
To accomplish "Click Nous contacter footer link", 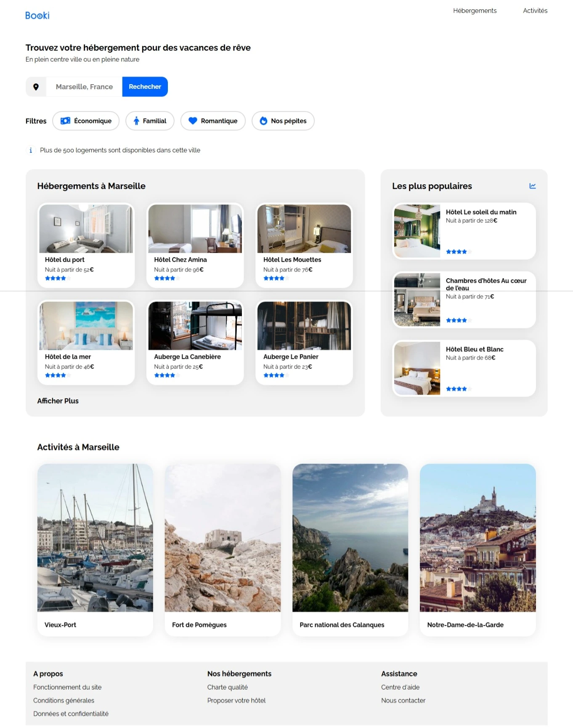I will pos(403,701).
